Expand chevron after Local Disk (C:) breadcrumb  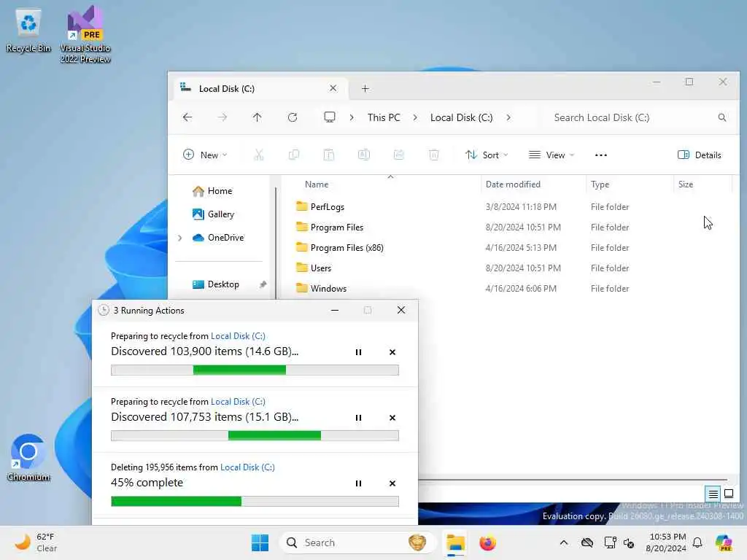[508, 117]
